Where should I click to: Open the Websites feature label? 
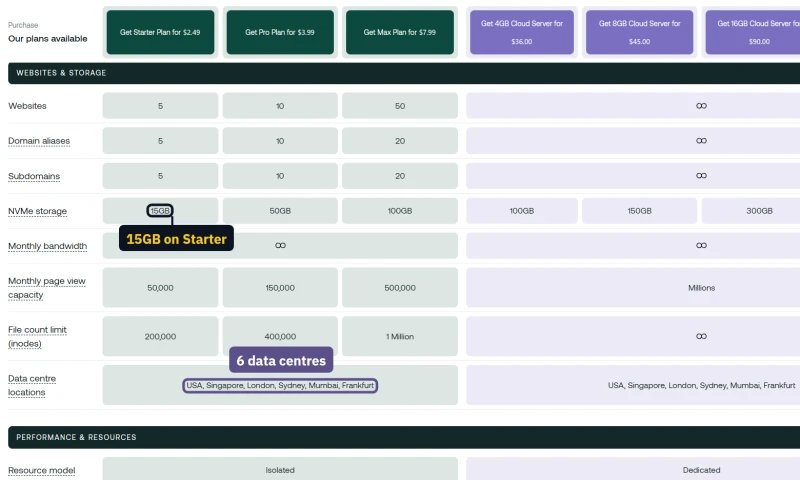click(x=27, y=106)
